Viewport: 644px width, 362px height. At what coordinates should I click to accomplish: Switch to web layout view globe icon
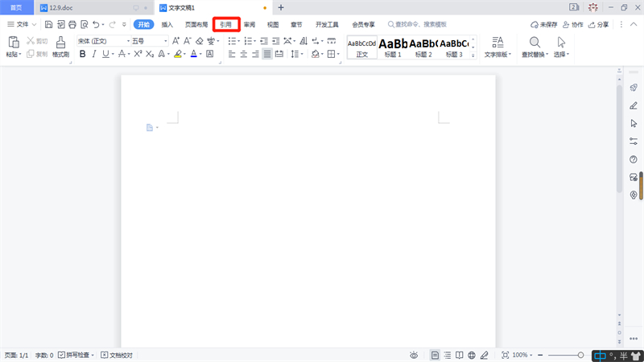click(x=472, y=355)
